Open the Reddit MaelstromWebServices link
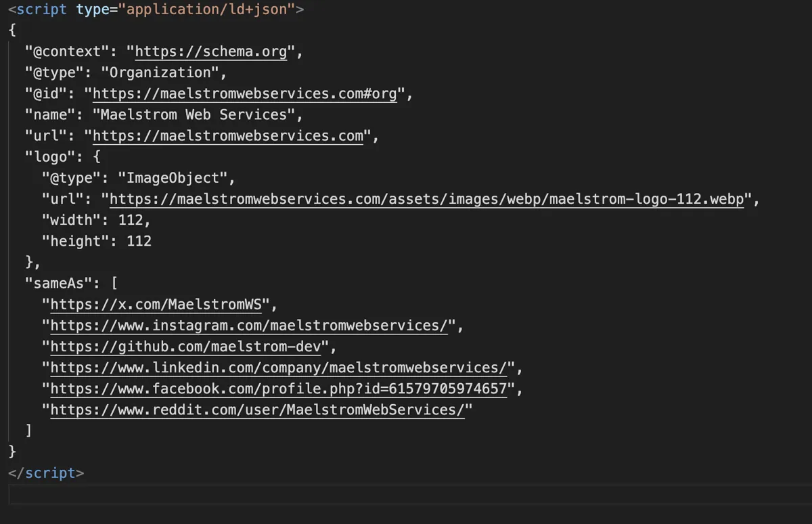812x524 pixels. pyautogui.click(x=258, y=410)
